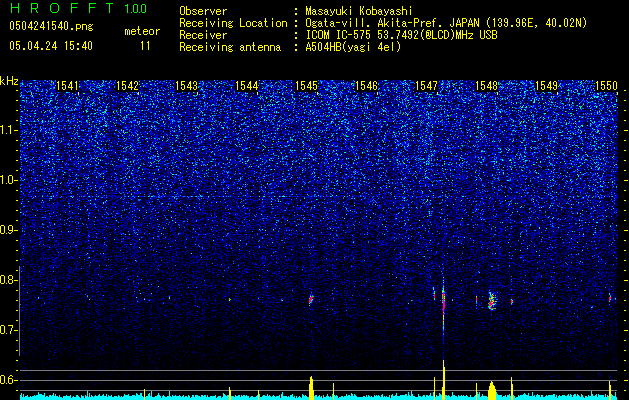The image size is (629, 400).
Task: Click time marker 1547
Action: pyautogui.click(x=426, y=86)
